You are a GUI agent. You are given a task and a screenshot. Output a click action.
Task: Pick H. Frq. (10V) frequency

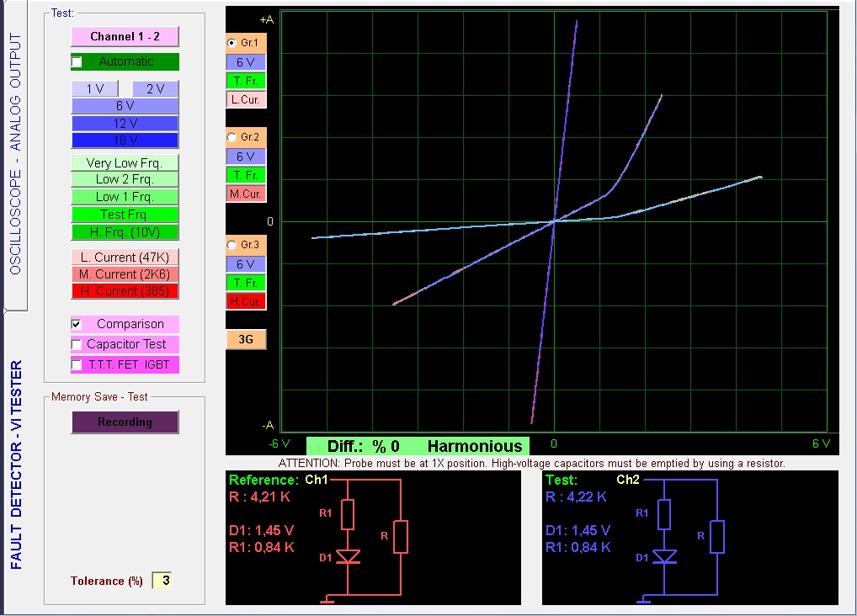[125, 231]
